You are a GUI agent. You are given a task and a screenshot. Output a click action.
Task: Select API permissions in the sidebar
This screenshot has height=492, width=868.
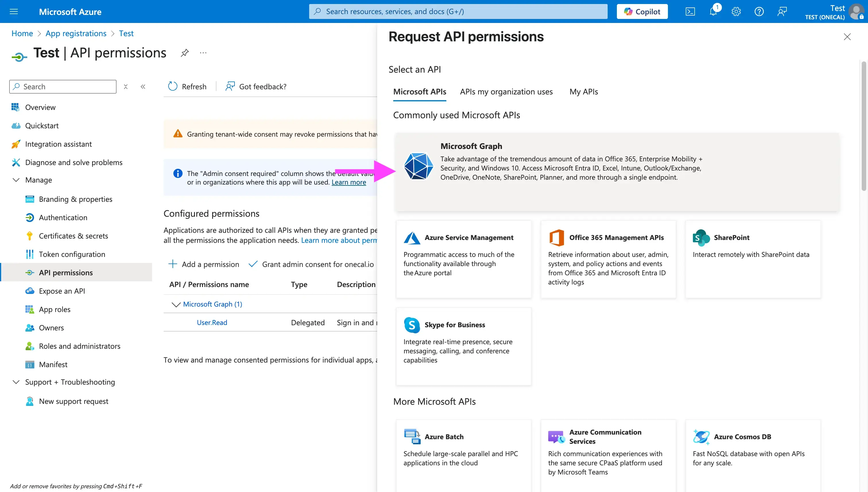point(76,272)
